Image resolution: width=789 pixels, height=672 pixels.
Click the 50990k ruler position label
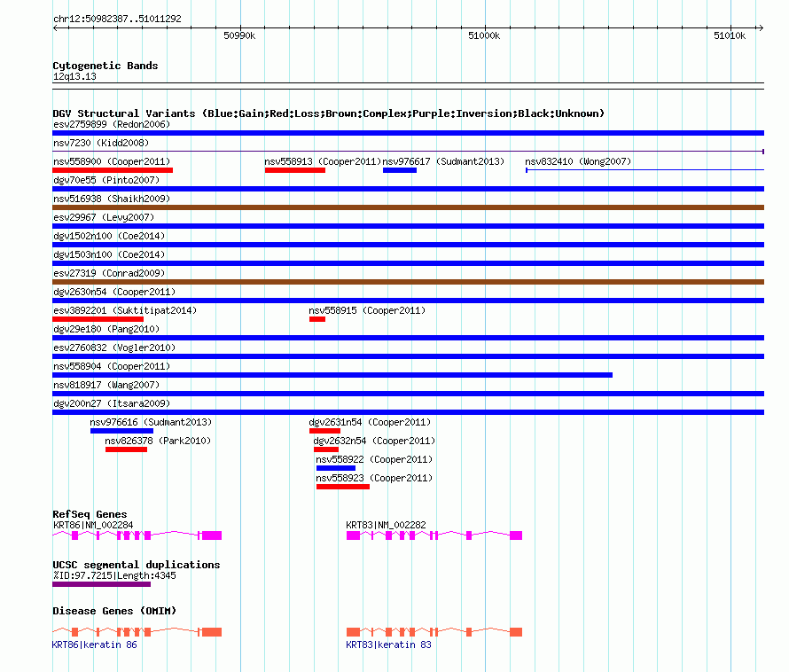(239, 35)
